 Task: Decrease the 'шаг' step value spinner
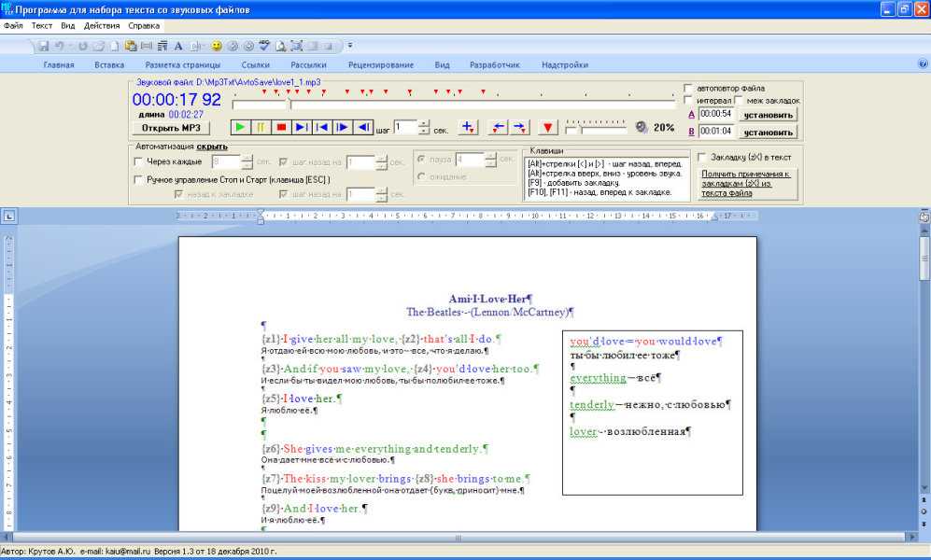(x=424, y=131)
